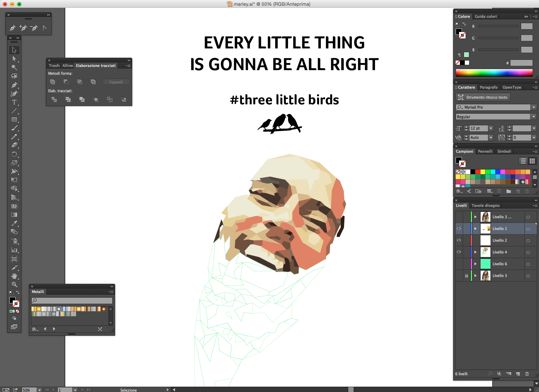The height and width of the screenshot is (392, 539).
Task: Hide Livello 2 with its eye icon
Action: point(459,240)
